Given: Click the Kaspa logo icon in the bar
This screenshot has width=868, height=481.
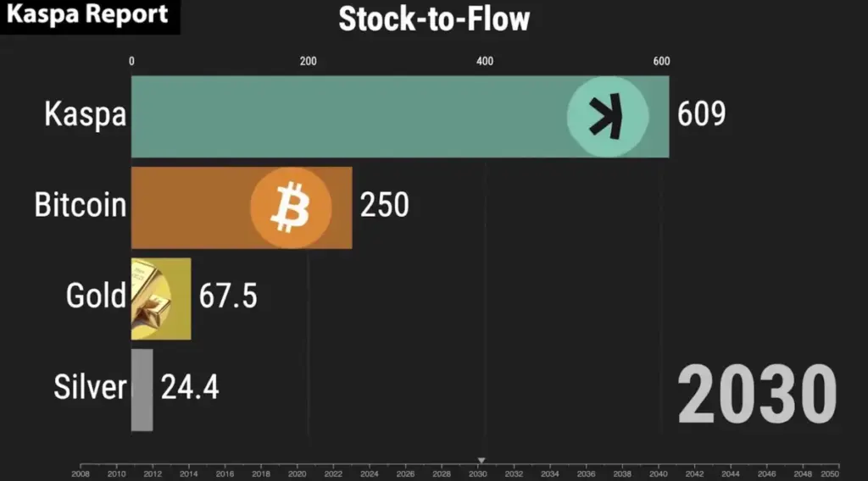Looking at the screenshot, I should [607, 117].
